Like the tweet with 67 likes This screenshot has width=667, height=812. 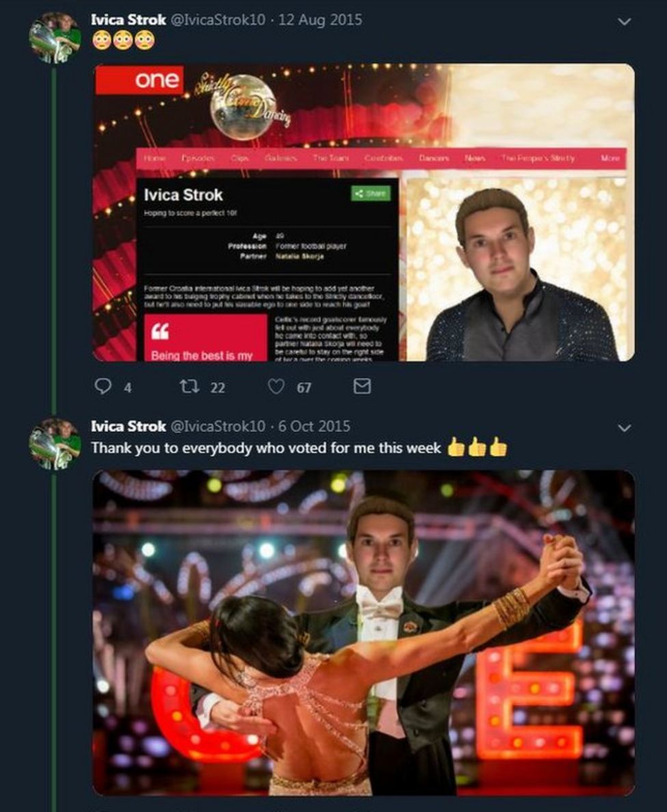point(276,387)
